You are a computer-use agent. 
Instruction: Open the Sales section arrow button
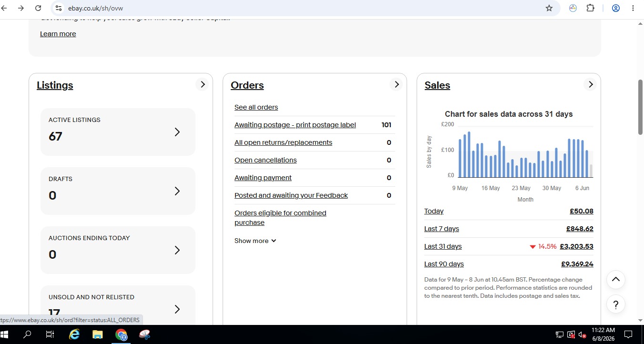click(590, 84)
